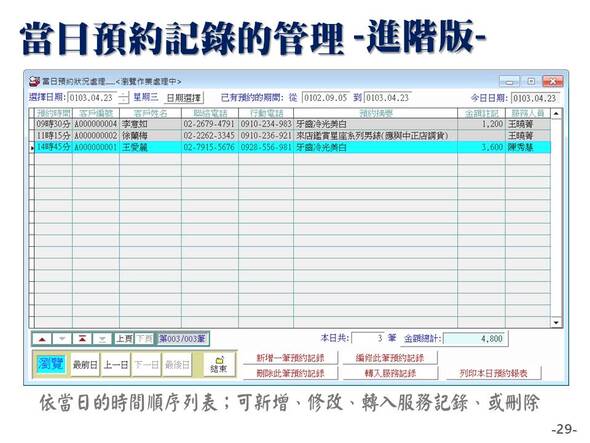Click the table scrollbar down arrow
Viewport: 590px width, 443px height.
[x=556, y=323]
